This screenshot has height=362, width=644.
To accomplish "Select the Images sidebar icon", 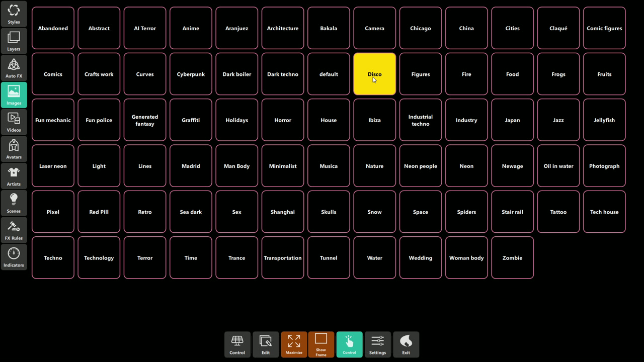I will click(14, 95).
